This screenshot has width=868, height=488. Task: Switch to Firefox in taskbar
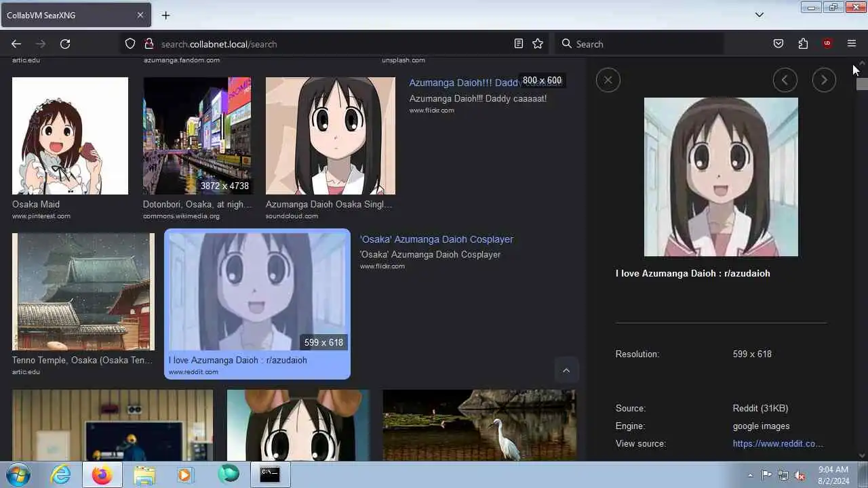pyautogui.click(x=102, y=474)
